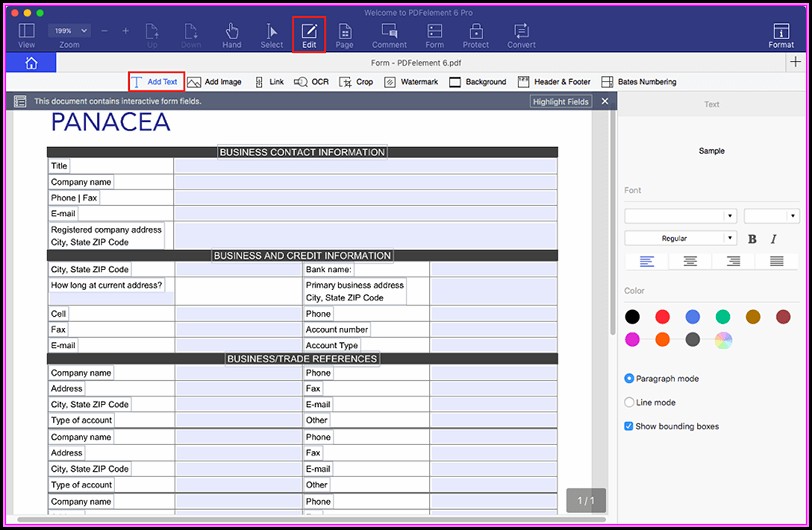
Task: Open the Format panel icon
Action: tap(781, 35)
